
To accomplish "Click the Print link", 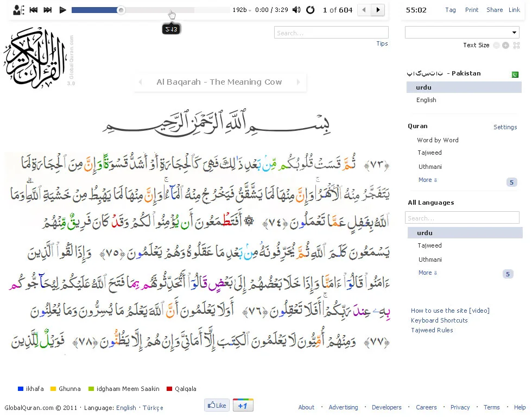I will [x=472, y=10].
